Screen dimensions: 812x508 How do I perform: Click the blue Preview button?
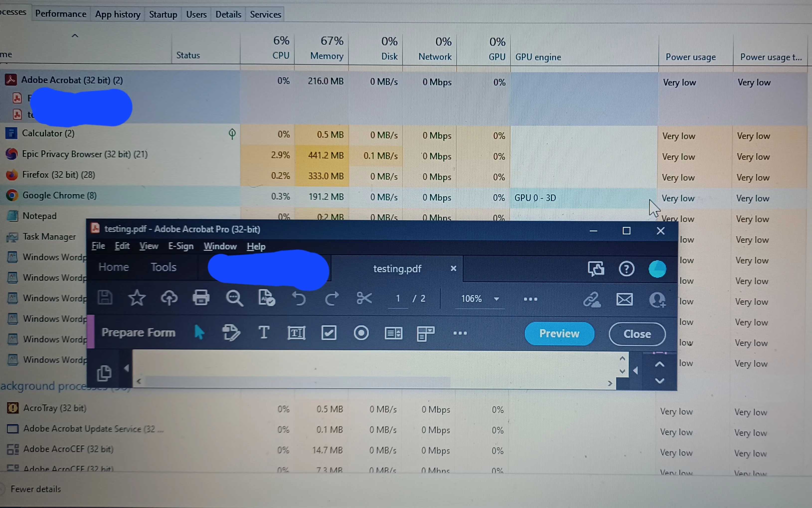click(559, 333)
